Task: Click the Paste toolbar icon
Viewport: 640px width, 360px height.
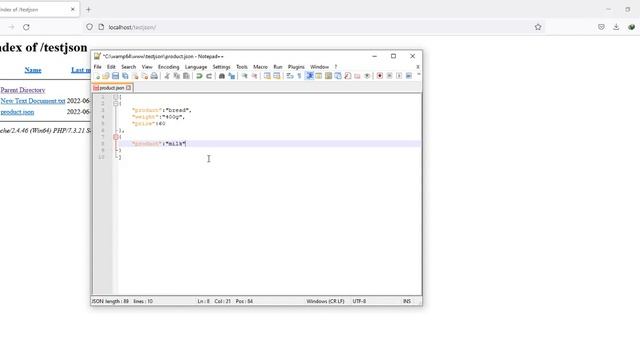Action: [x=186, y=76]
